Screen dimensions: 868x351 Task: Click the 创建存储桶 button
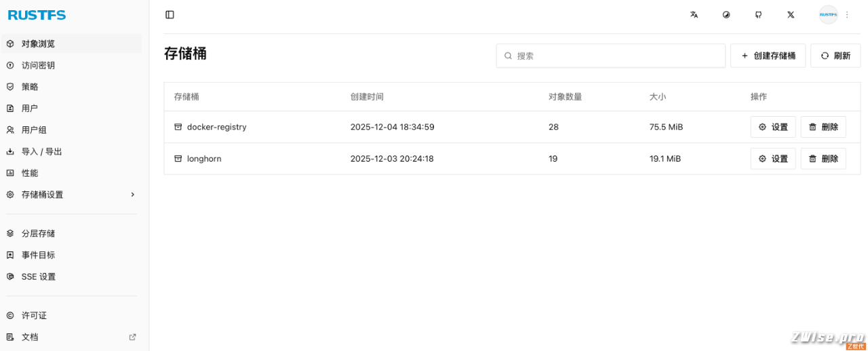coord(768,56)
